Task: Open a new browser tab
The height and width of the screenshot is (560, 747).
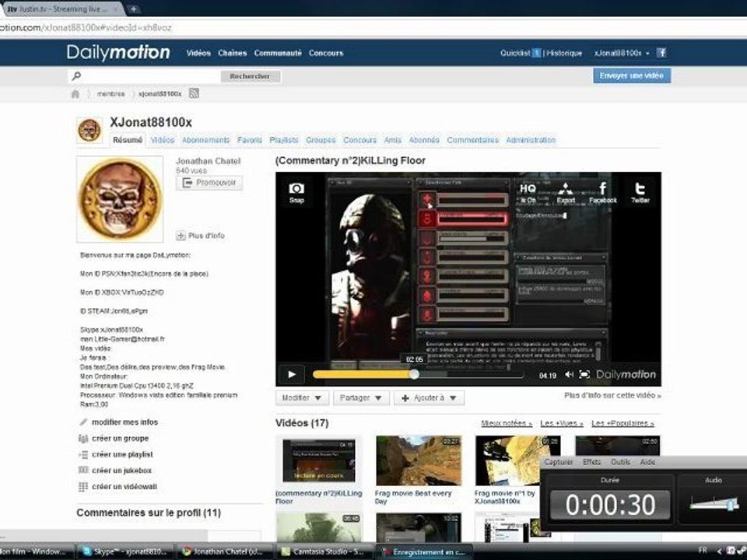Action: coord(134,9)
